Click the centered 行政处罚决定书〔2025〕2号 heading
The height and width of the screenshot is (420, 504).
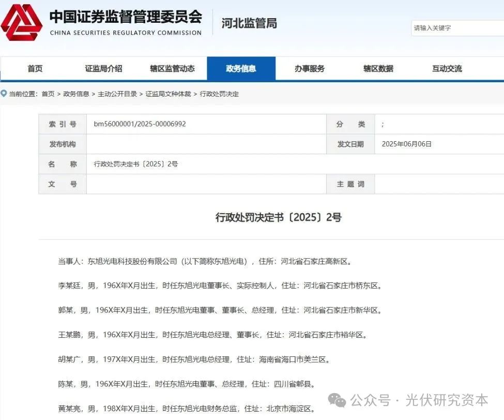(278, 218)
